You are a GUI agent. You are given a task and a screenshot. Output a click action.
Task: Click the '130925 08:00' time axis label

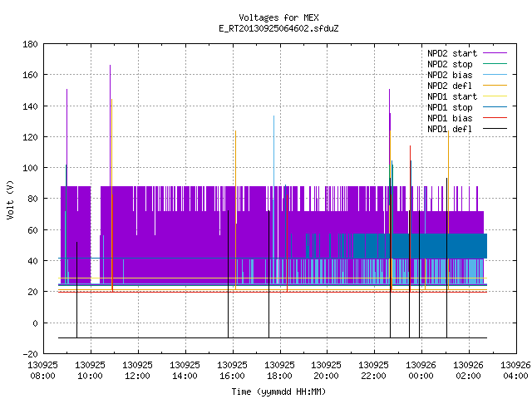point(42,371)
